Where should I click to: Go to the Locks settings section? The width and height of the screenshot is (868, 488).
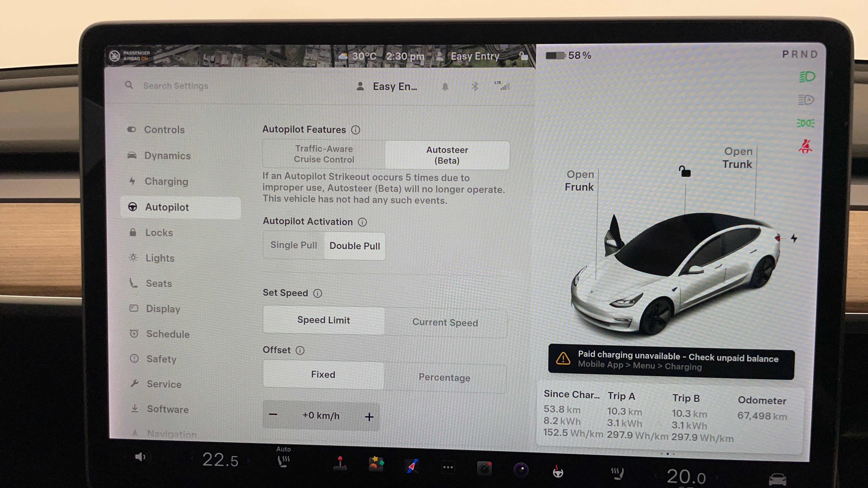(x=159, y=233)
